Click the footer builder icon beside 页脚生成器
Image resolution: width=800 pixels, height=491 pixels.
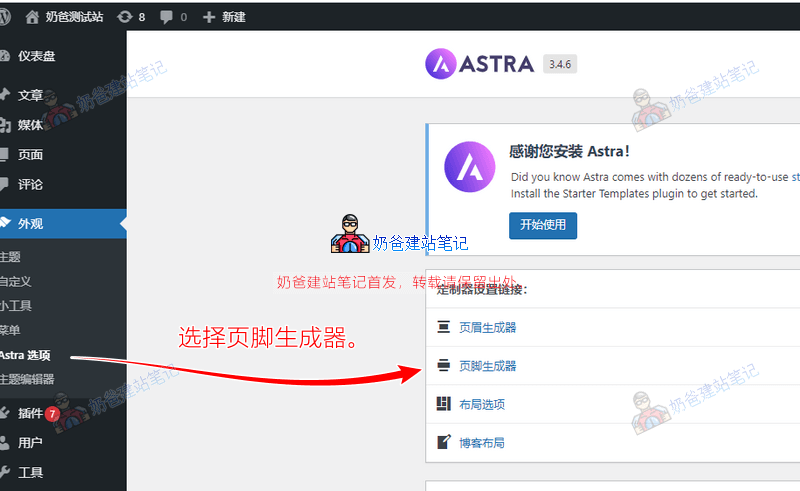[443, 365]
